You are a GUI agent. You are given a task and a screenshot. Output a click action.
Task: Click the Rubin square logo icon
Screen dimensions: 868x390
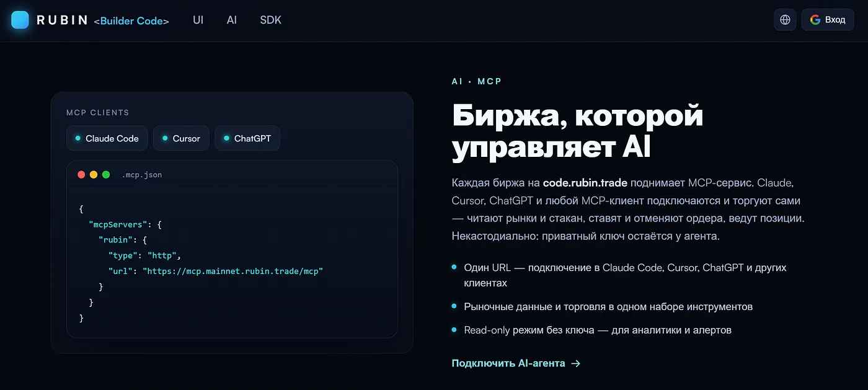coord(20,20)
